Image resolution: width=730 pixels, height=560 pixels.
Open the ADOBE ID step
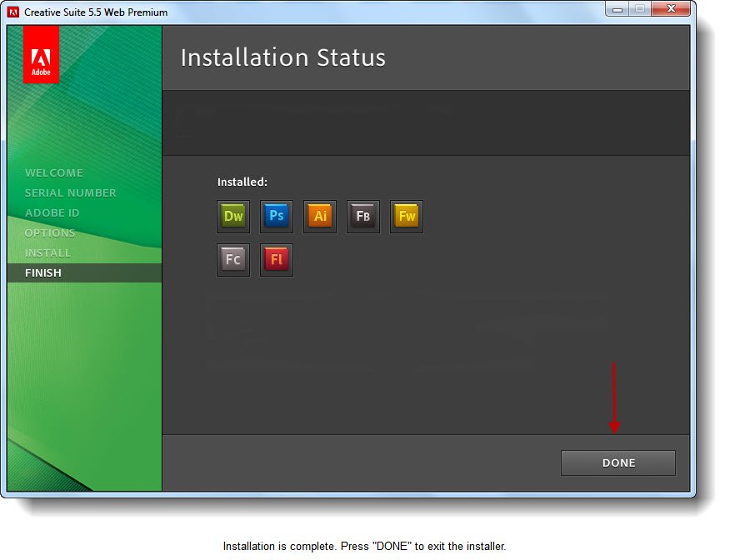pyautogui.click(x=52, y=213)
